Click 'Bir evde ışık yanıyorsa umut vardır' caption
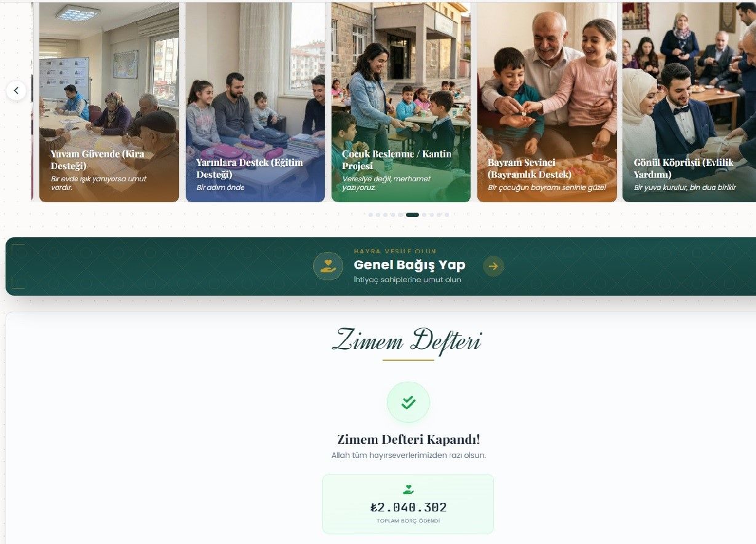The image size is (756, 544). pos(98,183)
